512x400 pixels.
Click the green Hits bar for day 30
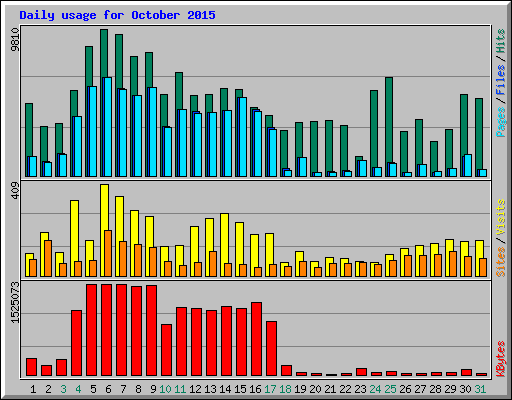tap(464, 125)
